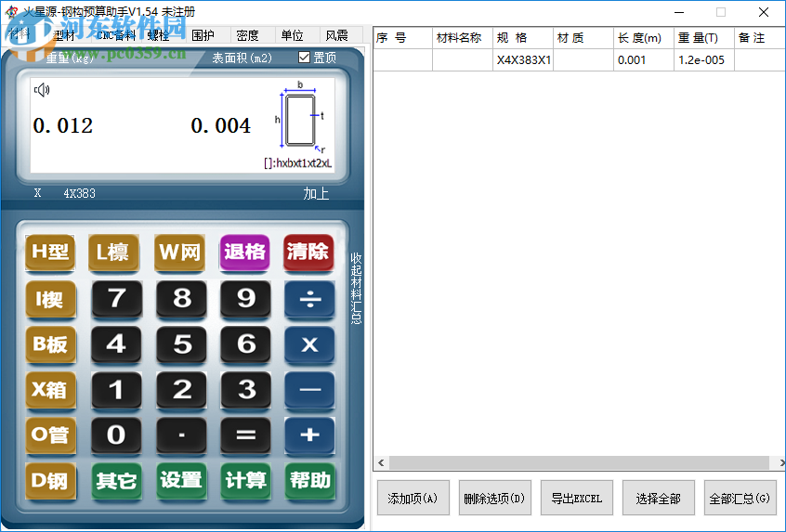Click the scrollbar left arrow
Image resolution: width=786 pixels, height=532 pixels.
pos(381,462)
